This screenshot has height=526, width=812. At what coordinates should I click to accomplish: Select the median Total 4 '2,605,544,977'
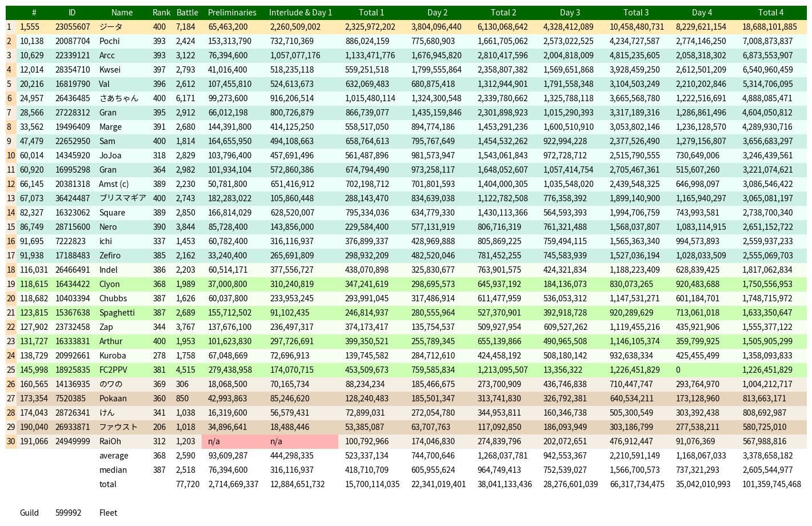(767, 470)
